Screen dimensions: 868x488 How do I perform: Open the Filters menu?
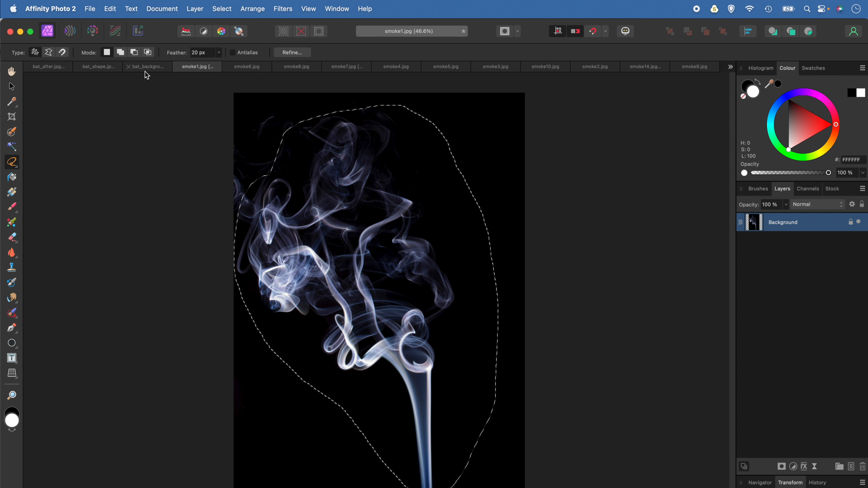tap(283, 9)
